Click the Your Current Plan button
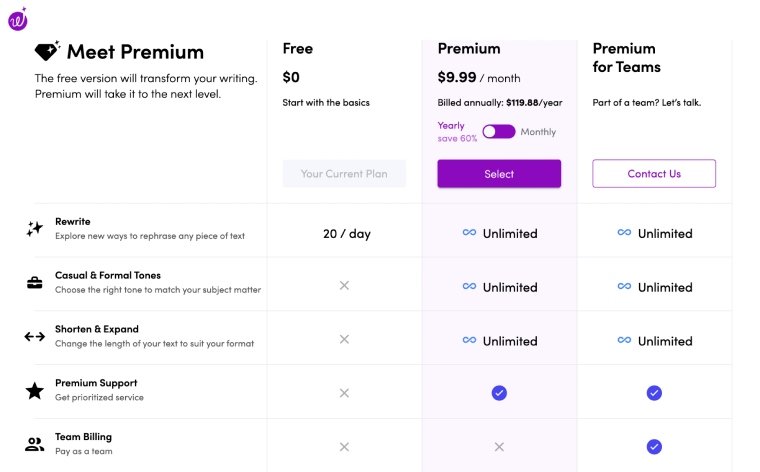 point(344,173)
